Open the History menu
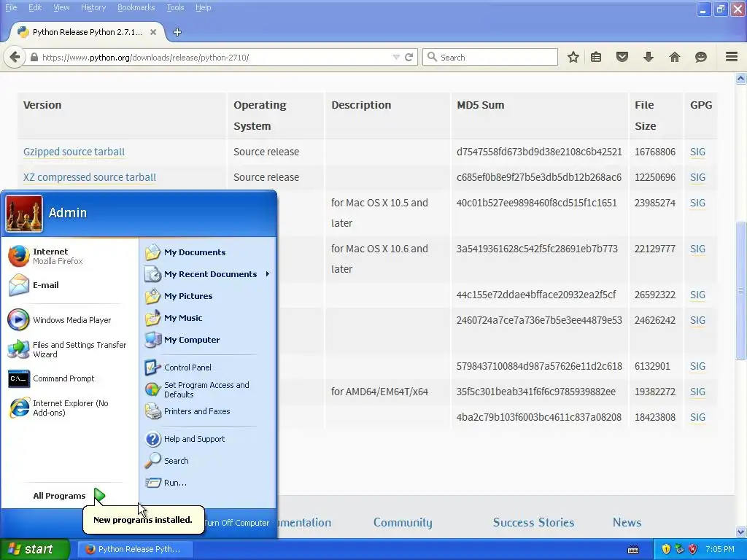The width and height of the screenshot is (747, 560). point(93,7)
